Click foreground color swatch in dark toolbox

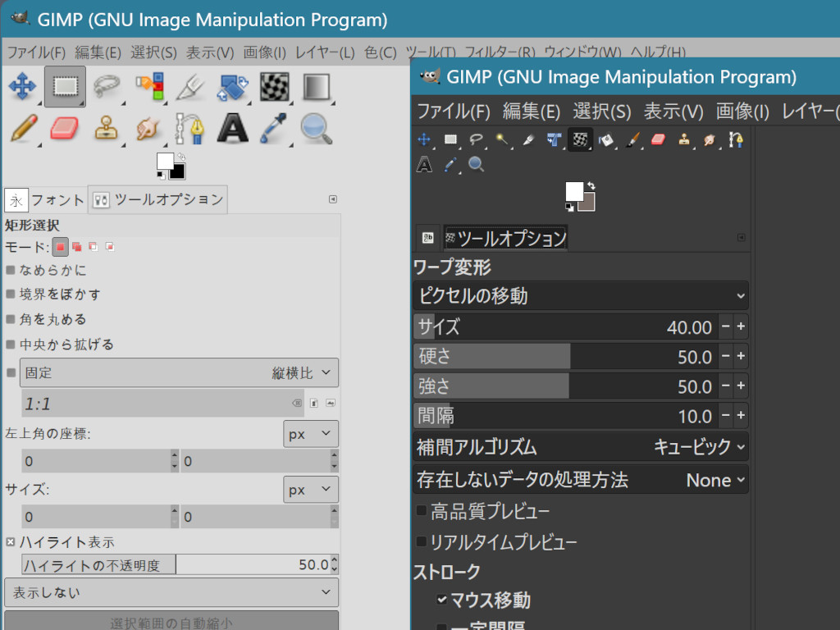coord(574,191)
